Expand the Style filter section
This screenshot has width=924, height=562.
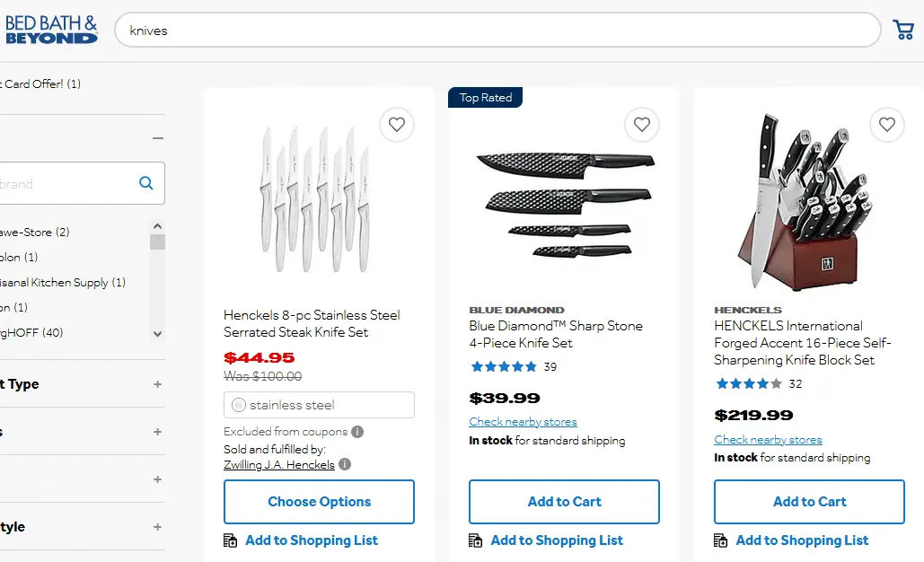coord(158,527)
